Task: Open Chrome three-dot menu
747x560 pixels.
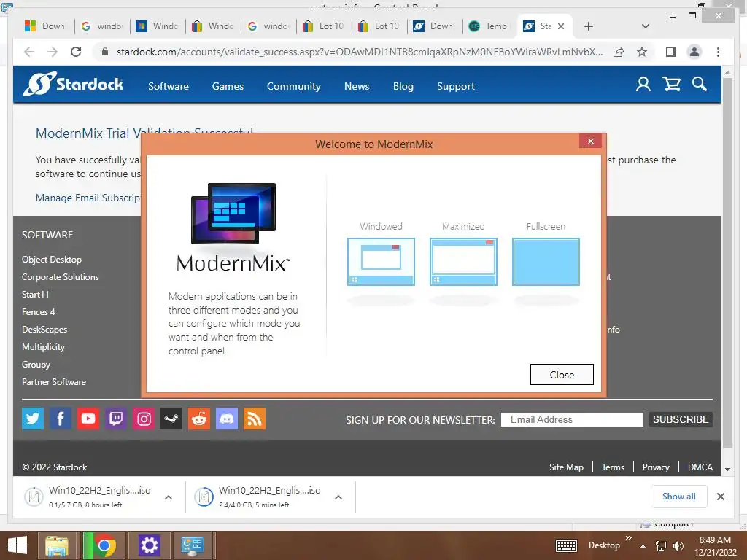Action: pyautogui.click(x=718, y=52)
